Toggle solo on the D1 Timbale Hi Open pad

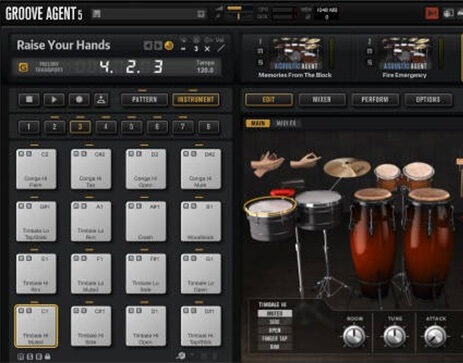139,311
